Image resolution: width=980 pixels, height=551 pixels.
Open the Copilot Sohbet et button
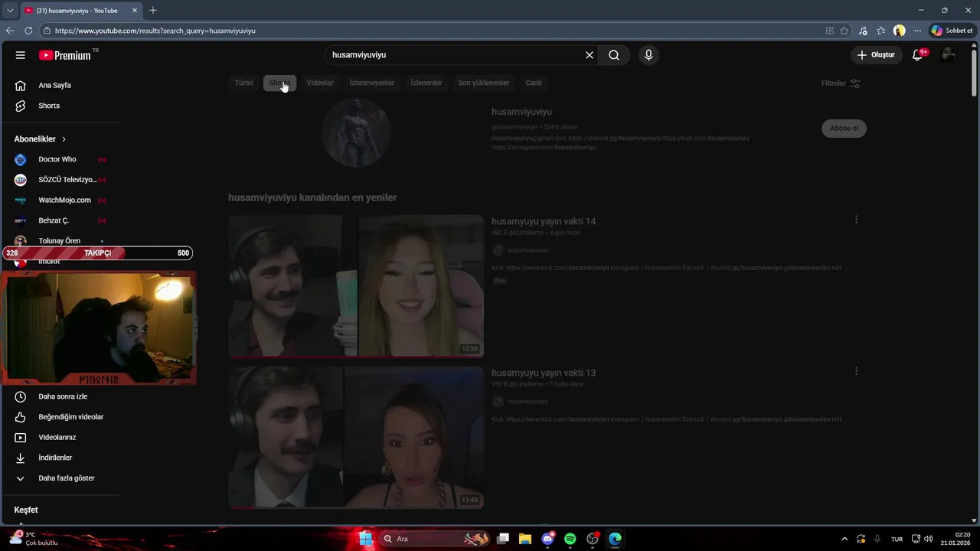coord(952,31)
